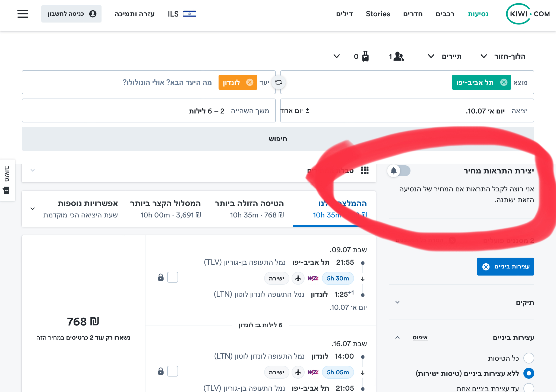The width and height of the screenshot is (556, 392).
Task: Check the outbound Wizz flight checkbox
Action: click(173, 277)
